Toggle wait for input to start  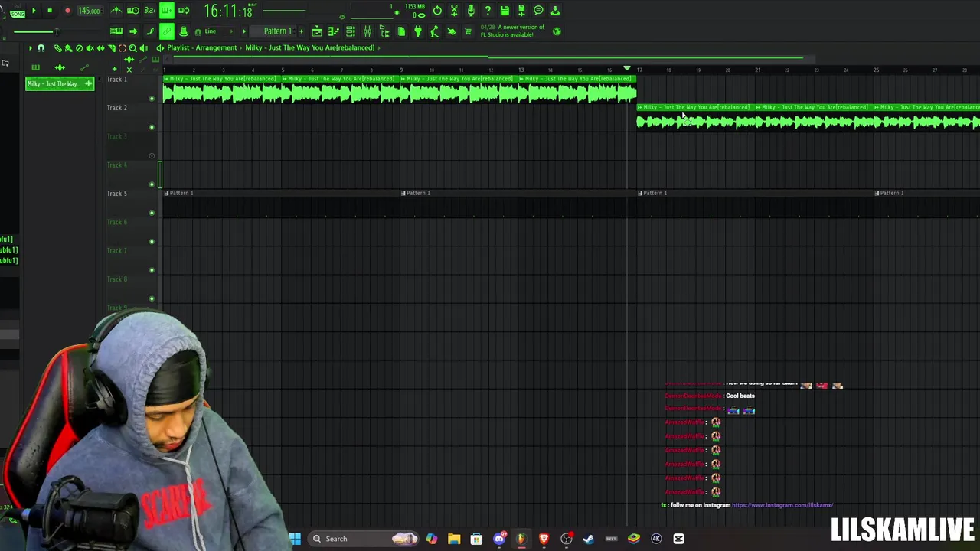coord(132,11)
